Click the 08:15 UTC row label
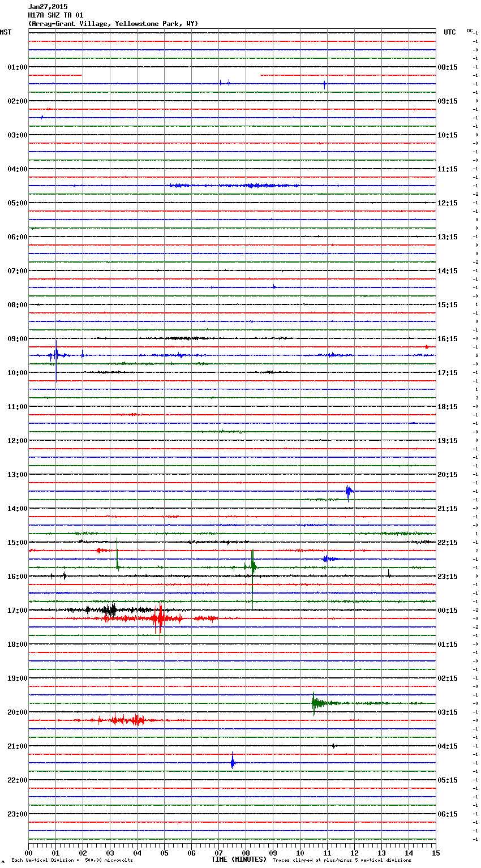 [448, 67]
